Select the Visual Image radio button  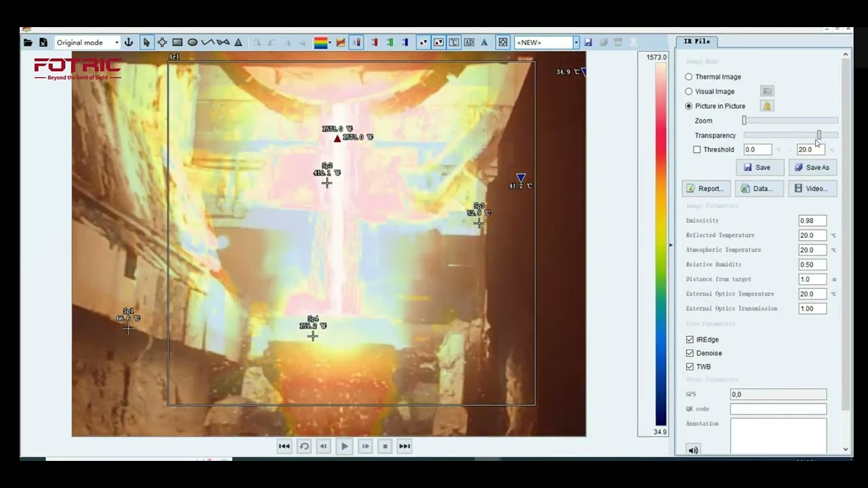689,91
